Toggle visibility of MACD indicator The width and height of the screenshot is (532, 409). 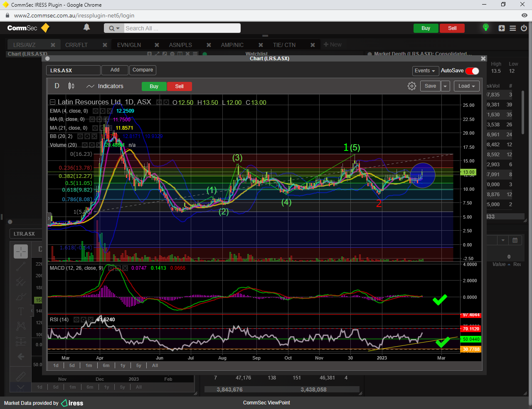111,268
